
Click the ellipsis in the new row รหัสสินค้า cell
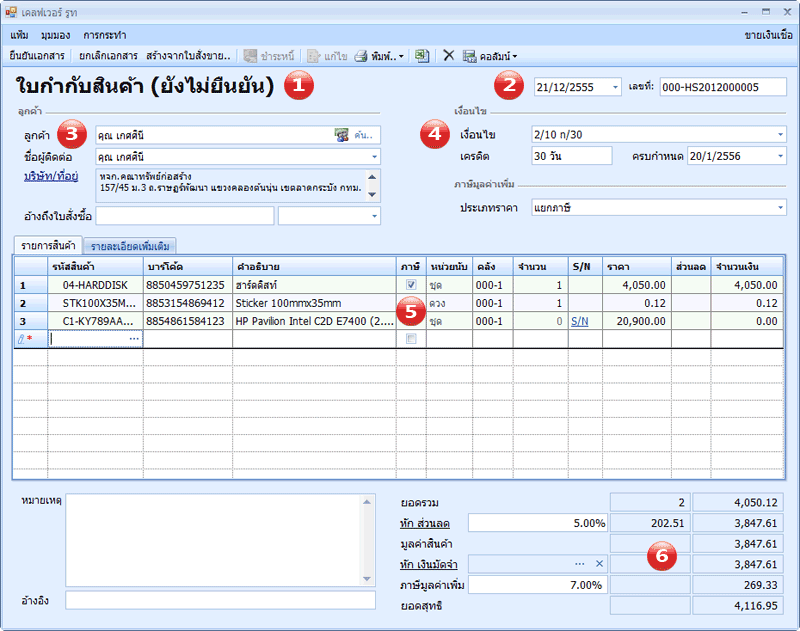tap(134, 339)
